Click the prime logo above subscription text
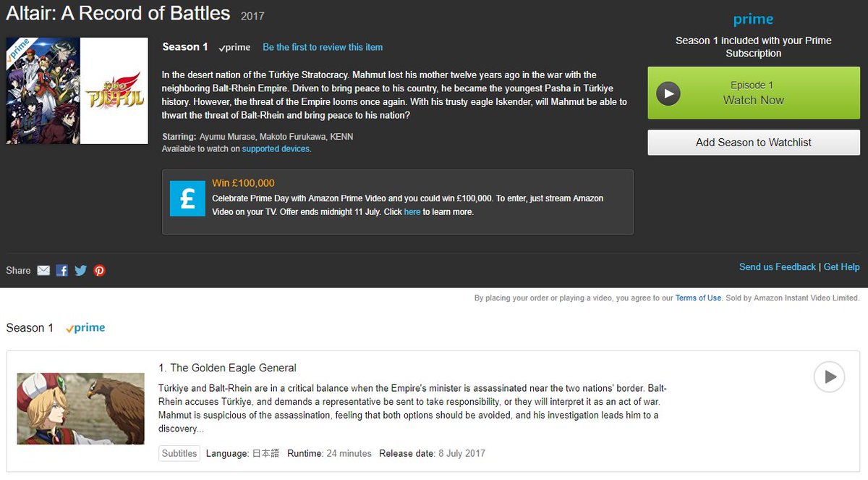The width and height of the screenshot is (868, 480). pyautogui.click(x=753, y=20)
